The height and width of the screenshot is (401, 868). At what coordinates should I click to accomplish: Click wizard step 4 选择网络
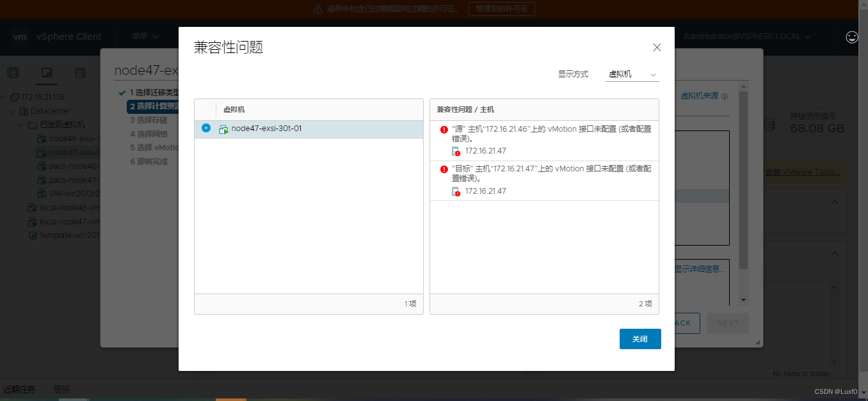click(149, 134)
